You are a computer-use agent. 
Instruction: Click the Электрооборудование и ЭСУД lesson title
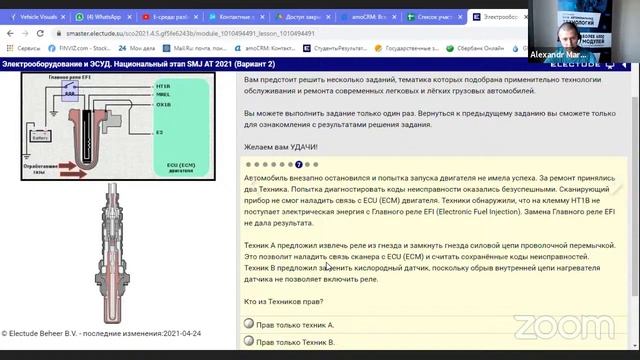[139, 64]
